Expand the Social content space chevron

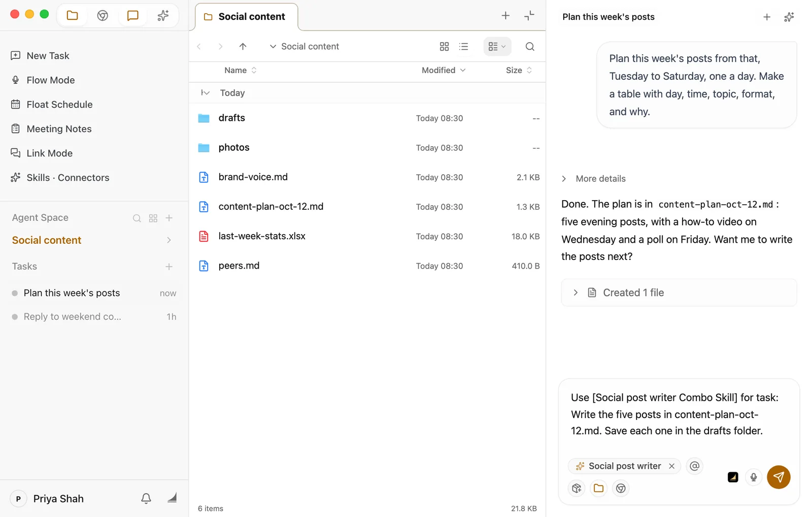(169, 240)
